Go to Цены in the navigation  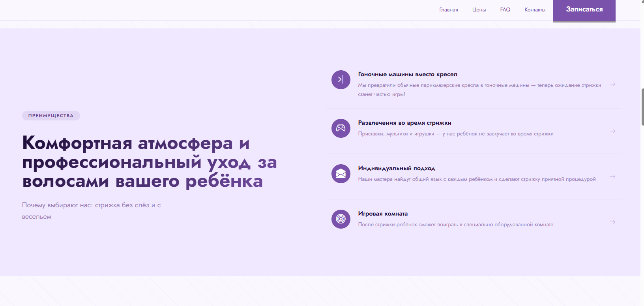(479, 10)
